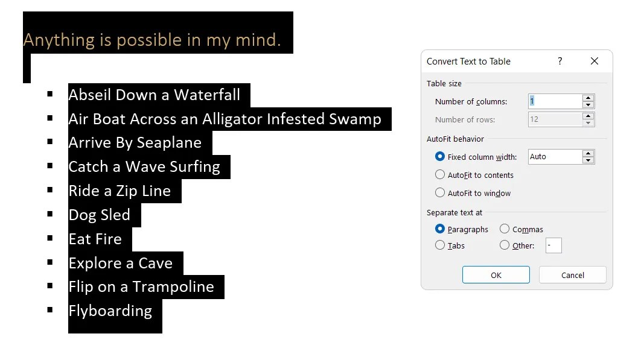Click the Other separator character field
This screenshot has height=357, width=644.
(x=553, y=245)
